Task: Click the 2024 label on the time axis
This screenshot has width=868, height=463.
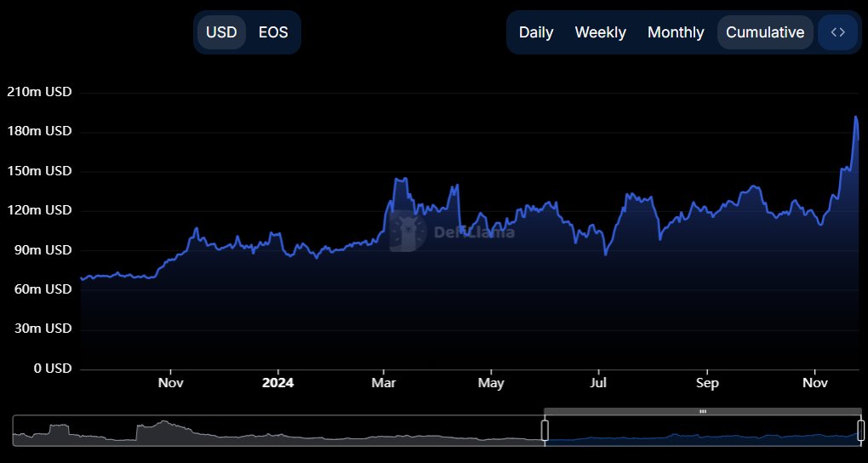Action: tap(278, 383)
